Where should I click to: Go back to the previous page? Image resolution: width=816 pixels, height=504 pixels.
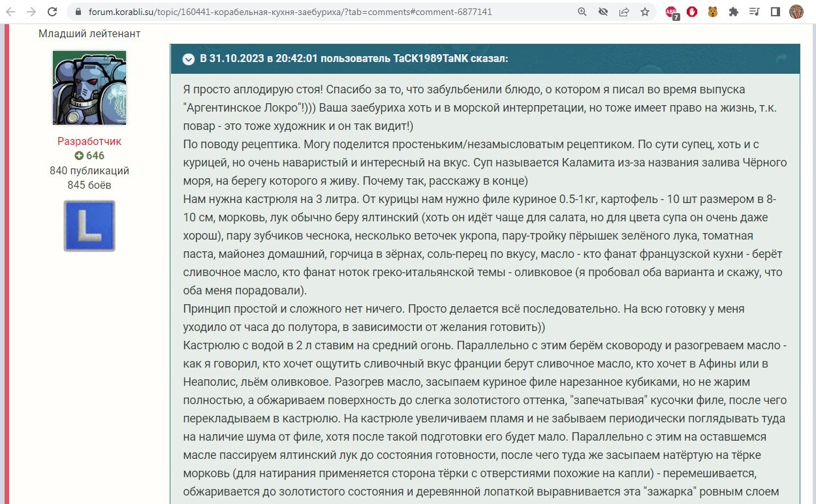10,12
